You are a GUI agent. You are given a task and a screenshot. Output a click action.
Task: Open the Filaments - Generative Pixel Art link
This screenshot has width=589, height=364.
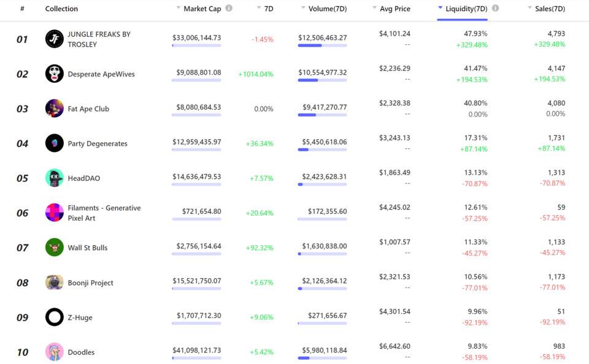[x=104, y=213]
